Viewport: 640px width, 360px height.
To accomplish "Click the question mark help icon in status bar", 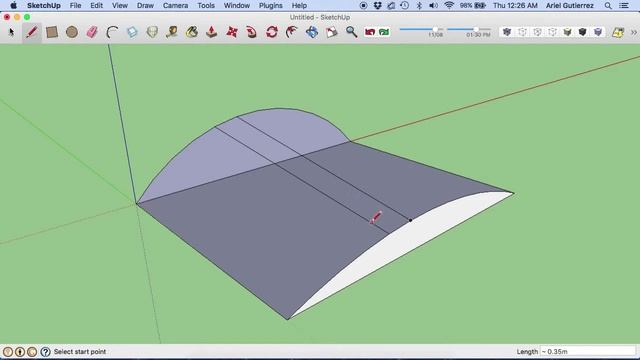I will point(45,351).
